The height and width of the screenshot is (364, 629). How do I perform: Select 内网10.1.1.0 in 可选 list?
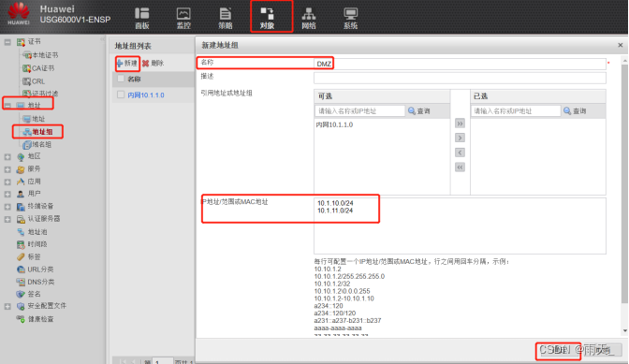(x=334, y=124)
